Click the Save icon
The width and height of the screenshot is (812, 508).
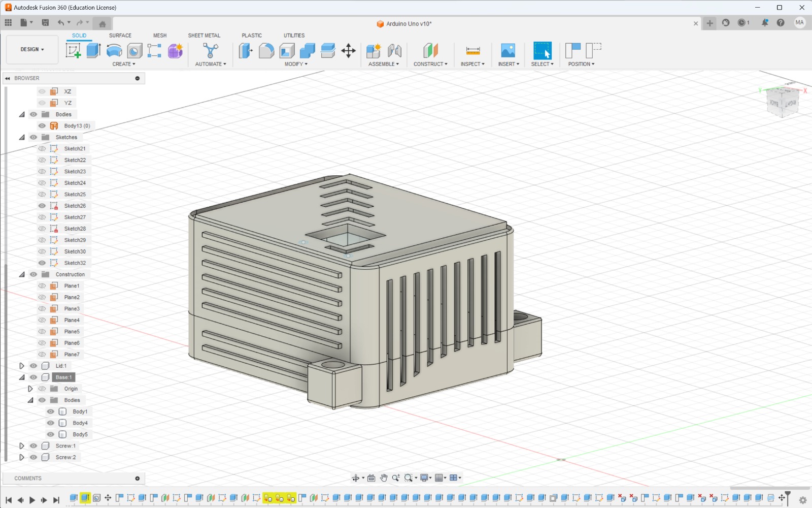45,22
